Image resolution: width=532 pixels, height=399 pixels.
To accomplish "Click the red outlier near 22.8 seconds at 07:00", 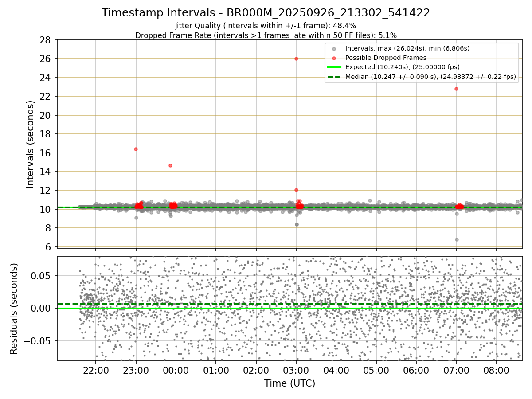I will (x=456, y=89).
